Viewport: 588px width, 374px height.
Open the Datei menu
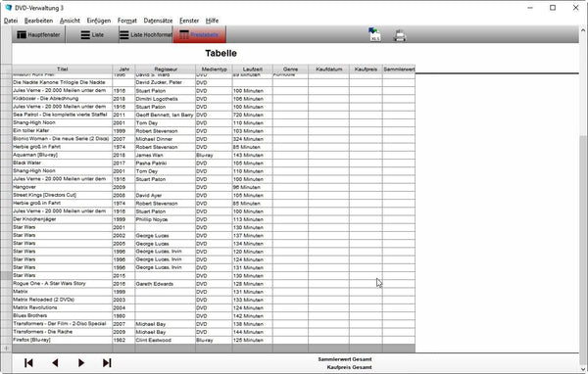click(11, 21)
